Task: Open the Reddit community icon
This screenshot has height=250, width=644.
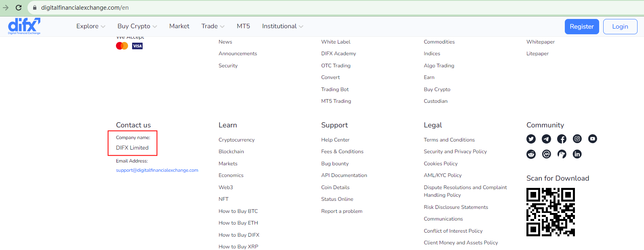Action: 531,154
